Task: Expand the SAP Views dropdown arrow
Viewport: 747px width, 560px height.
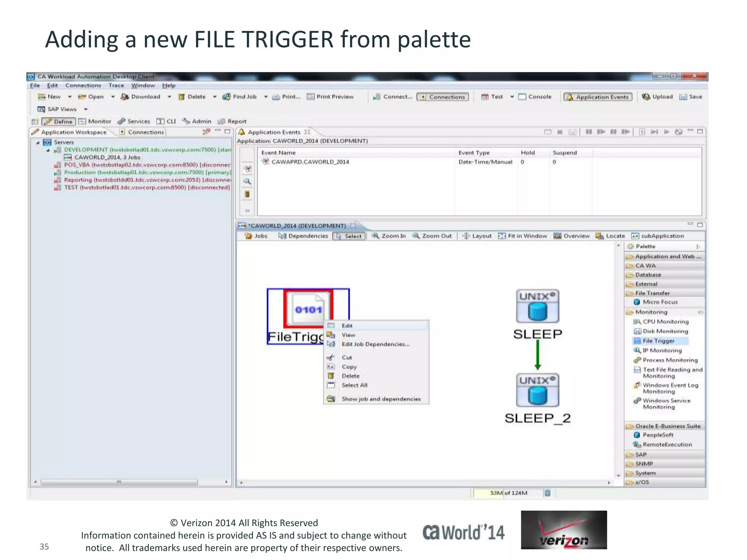Action: click(86, 109)
